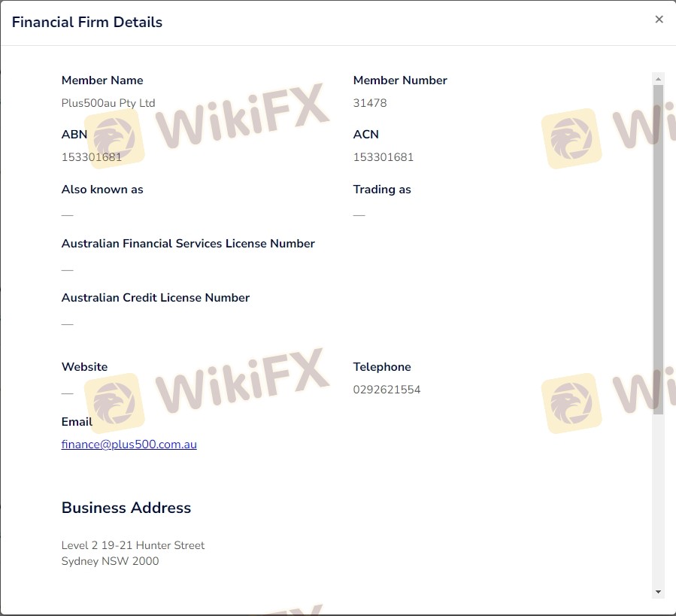
Task: Click the 'Trading as' label
Action: pos(382,190)
